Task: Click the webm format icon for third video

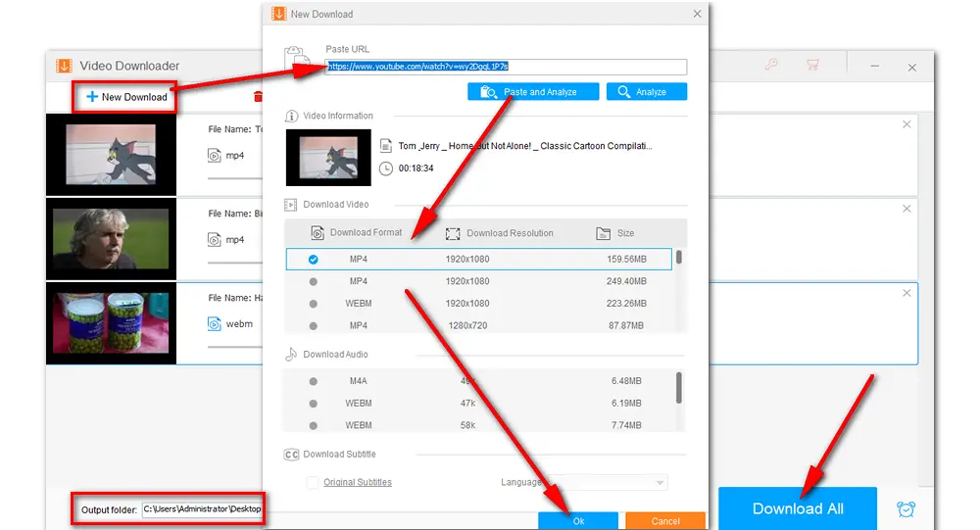Action: (x=215, y=323)
